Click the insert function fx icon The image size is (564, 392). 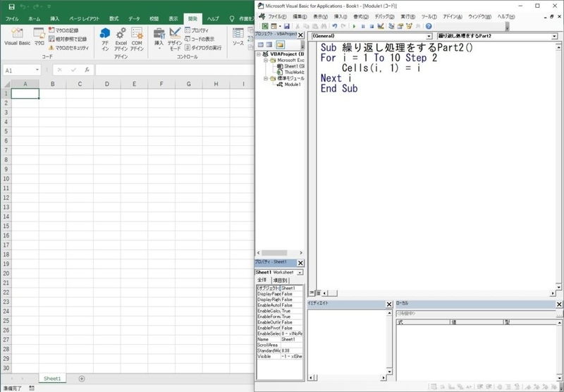pyautogui.click(x=87, y=70)
